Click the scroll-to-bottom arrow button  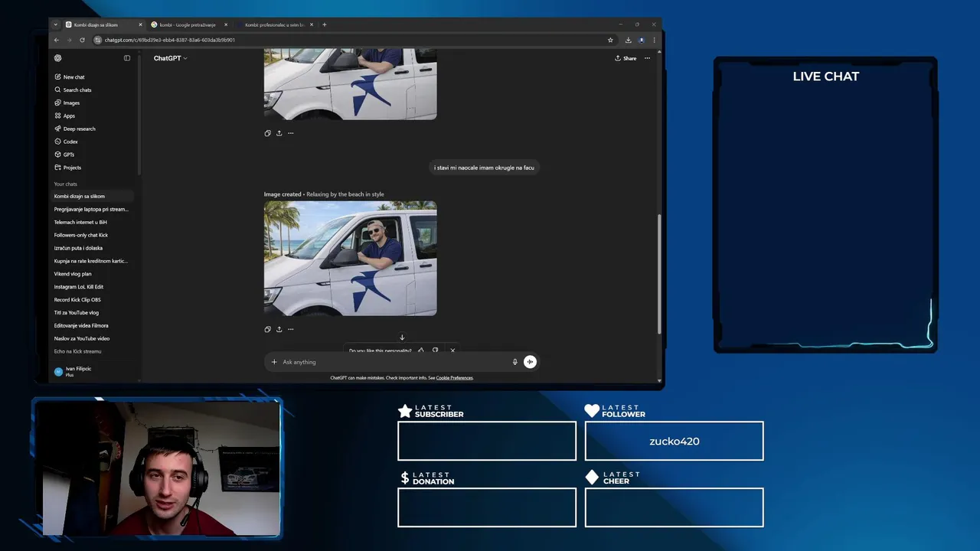click(x=402, y=337)
